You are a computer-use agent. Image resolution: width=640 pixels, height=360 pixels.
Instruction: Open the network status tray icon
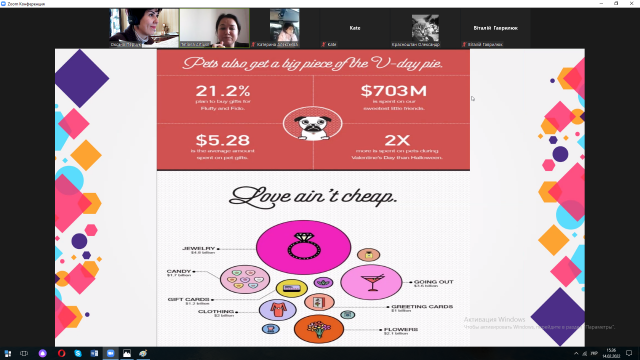(x=585, y=353)
